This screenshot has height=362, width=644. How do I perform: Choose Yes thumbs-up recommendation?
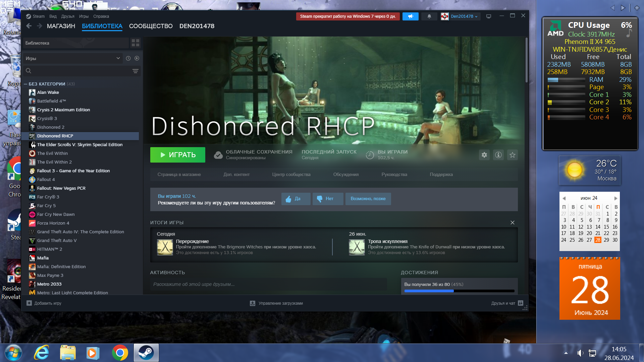click(x=296, y=199)
